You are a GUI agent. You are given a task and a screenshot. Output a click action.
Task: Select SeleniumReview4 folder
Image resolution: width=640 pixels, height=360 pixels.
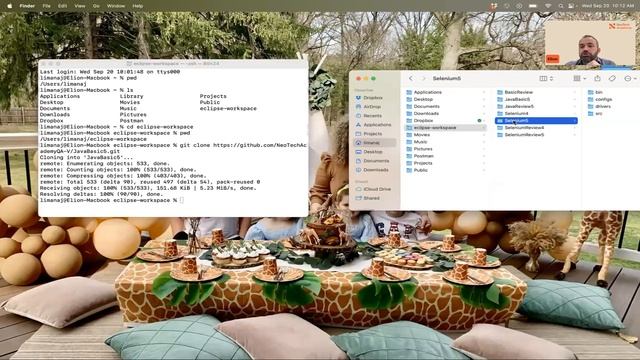click(x=536, y=128)
